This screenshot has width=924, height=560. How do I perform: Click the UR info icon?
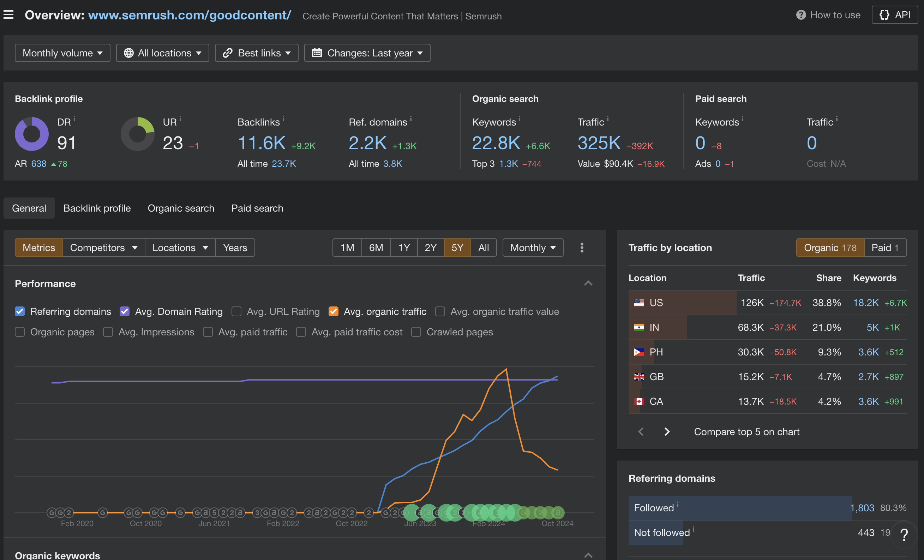180,119
